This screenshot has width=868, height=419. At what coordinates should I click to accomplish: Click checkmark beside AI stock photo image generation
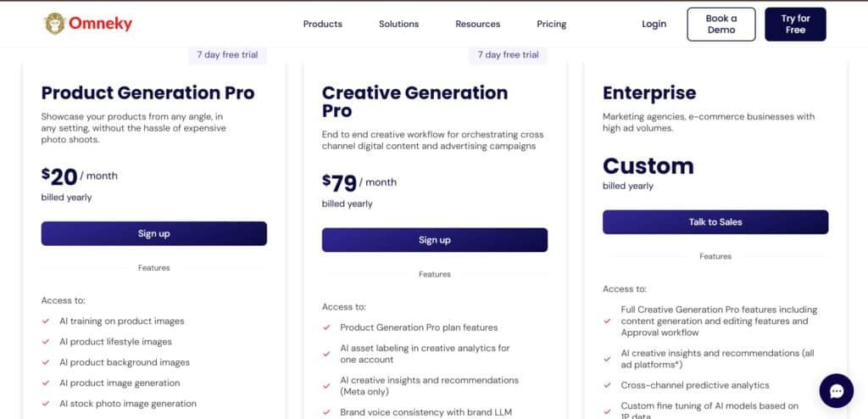45,404
